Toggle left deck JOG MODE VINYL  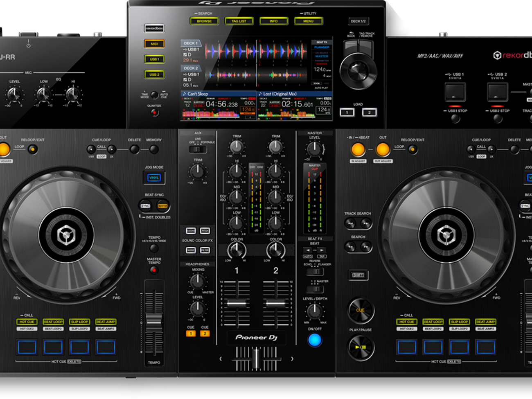(x=154, y=178)
